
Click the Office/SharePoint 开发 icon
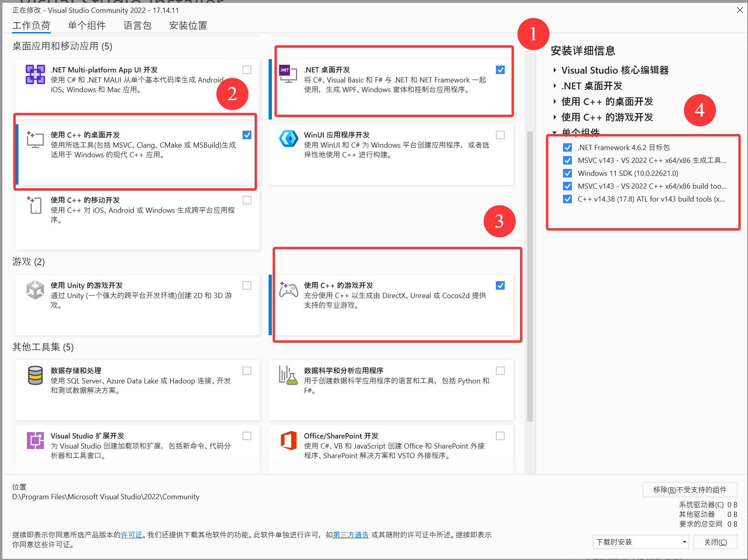(288, 440)
